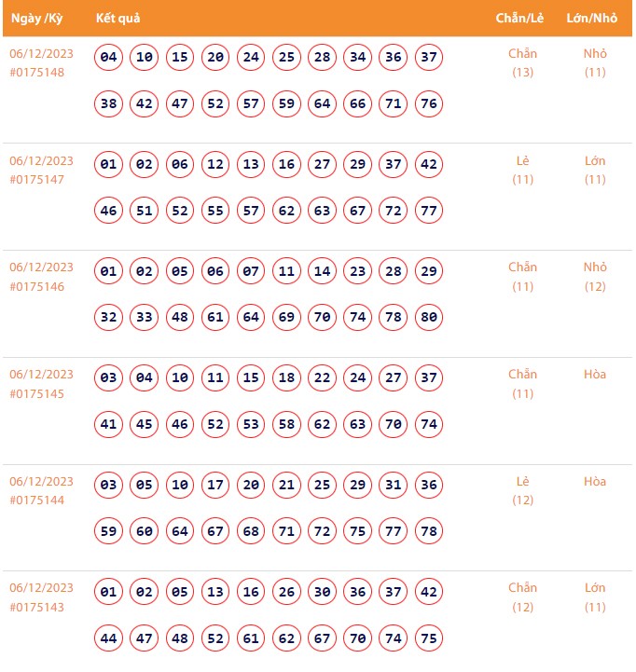Select the Kết quả column header
The height and width of the screenshot is (672, 636).
[118, 19]
